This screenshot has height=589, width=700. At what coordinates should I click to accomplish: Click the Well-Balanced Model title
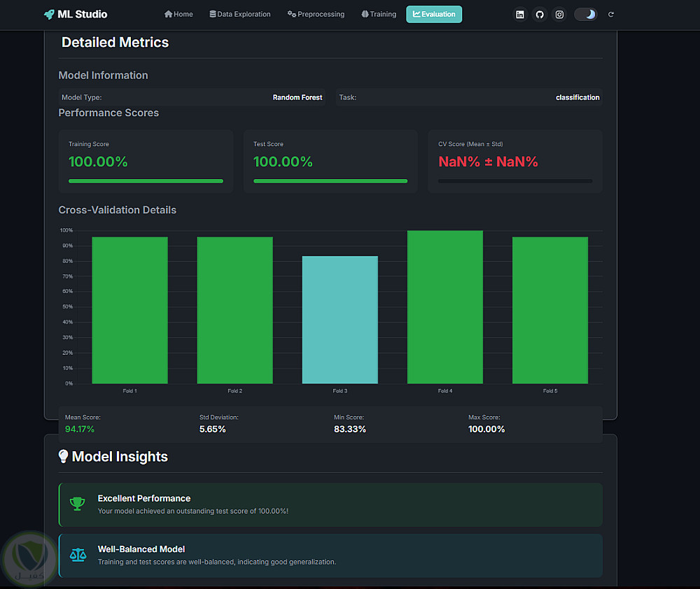click(x=141, y=549)
